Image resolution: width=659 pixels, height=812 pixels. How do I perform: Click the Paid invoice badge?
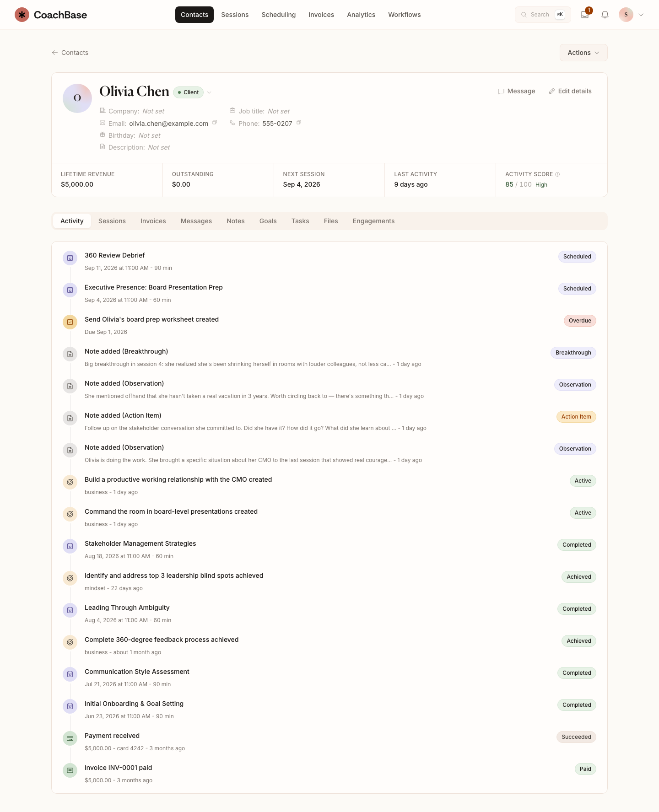coord(585,769)
